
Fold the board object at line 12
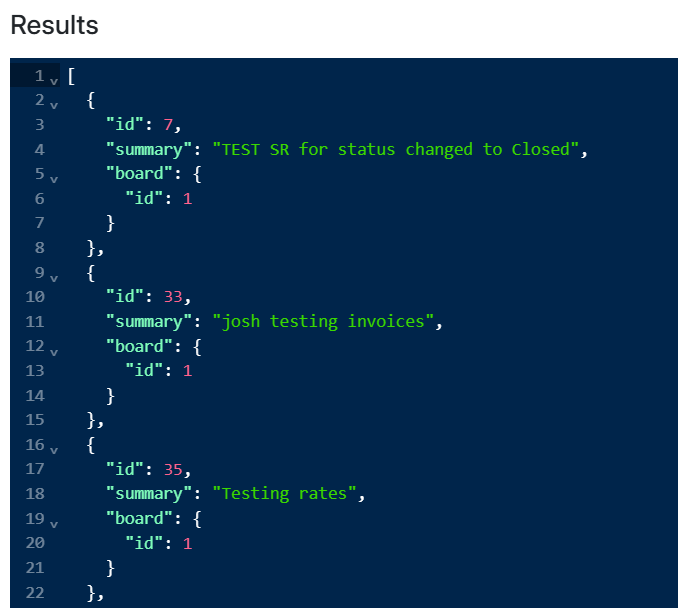[x=54, y=350]
